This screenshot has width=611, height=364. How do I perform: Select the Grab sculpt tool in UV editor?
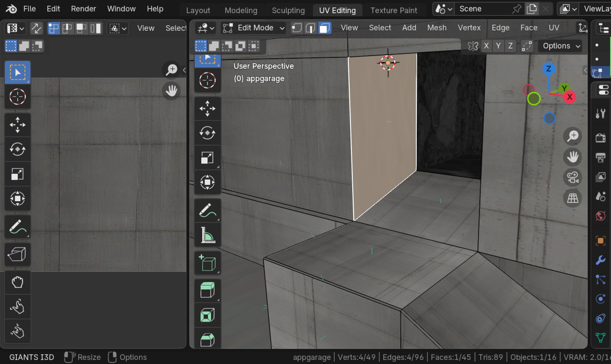[18, 282]
